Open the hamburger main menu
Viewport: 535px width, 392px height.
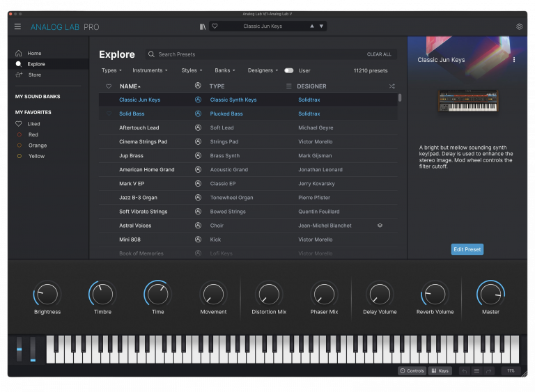(x=17, y=26)
